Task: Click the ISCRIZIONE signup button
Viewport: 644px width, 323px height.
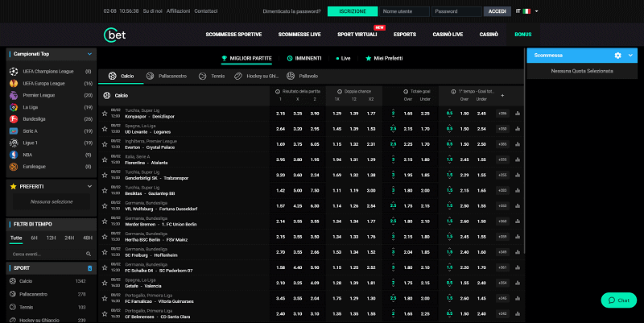Action: pos(353,11)
